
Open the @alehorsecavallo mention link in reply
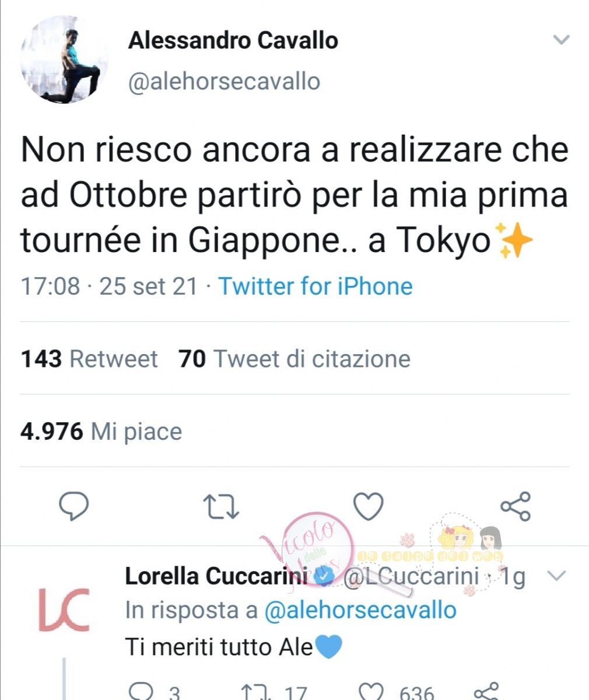pos(360,610)
